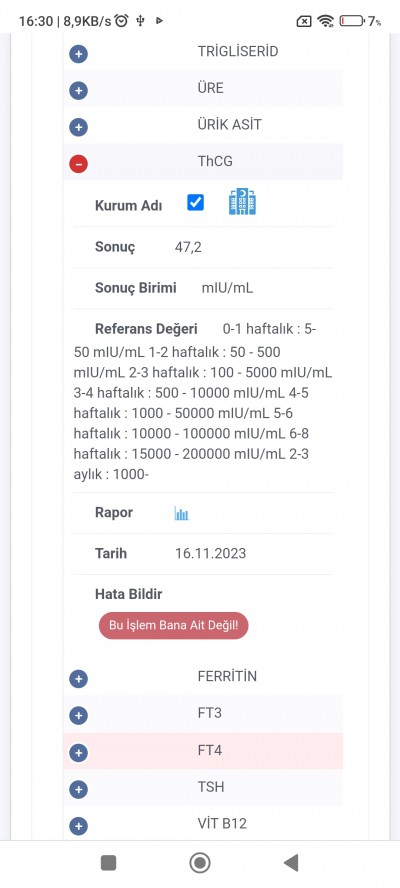Expand the highlighted FT4 row
400x888 pixels.
coord(78,753)
